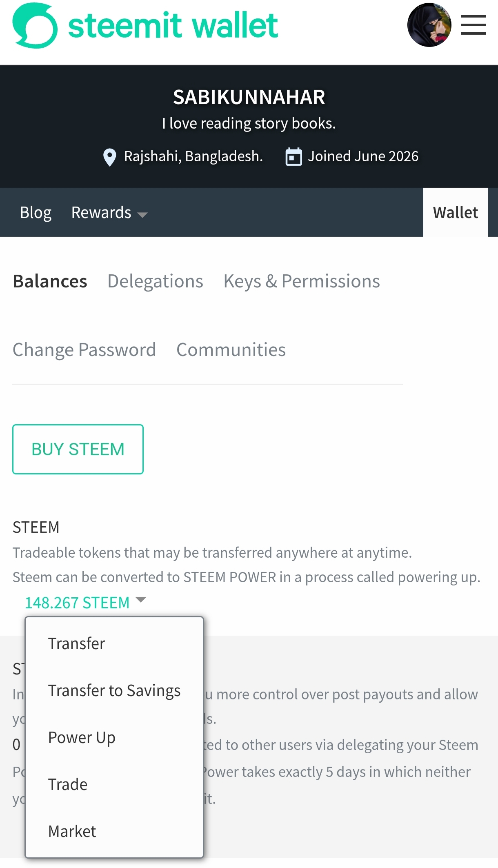The width and height of the screenshot is (498, 868).
Task: Click the joined-date calendar icon
Action: (x=293, y=157)
